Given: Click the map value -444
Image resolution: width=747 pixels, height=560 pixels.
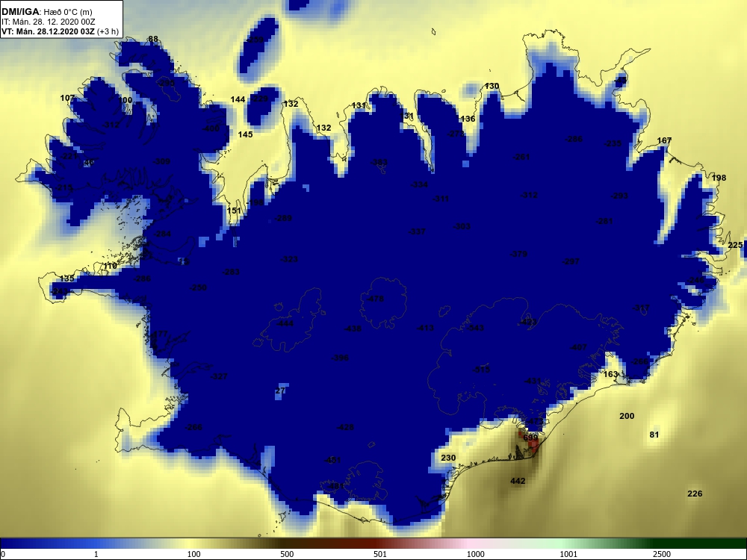Looking at the screenshot, I should [x=285, y=323].
